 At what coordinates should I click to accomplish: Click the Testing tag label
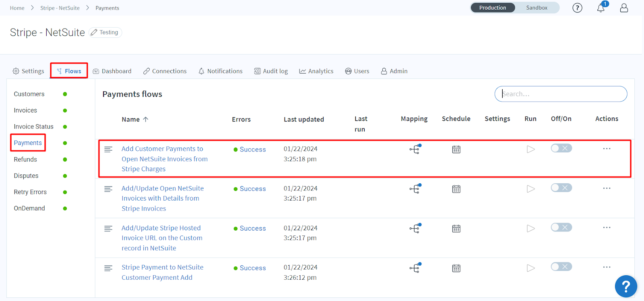click(109, 32)
